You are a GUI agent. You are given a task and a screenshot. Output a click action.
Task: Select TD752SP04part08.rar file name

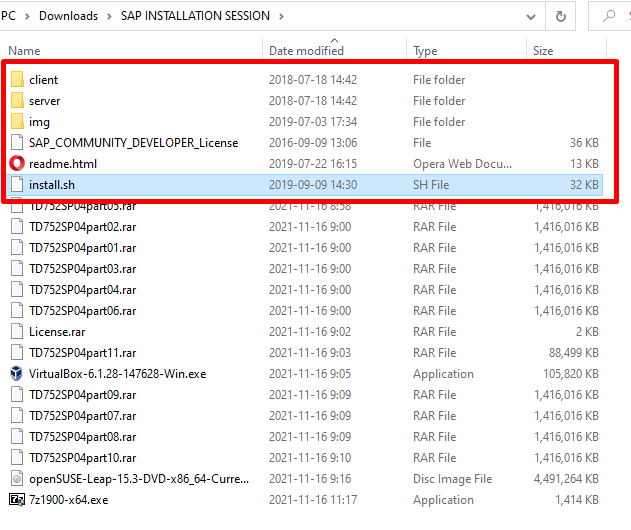[82, 437]
